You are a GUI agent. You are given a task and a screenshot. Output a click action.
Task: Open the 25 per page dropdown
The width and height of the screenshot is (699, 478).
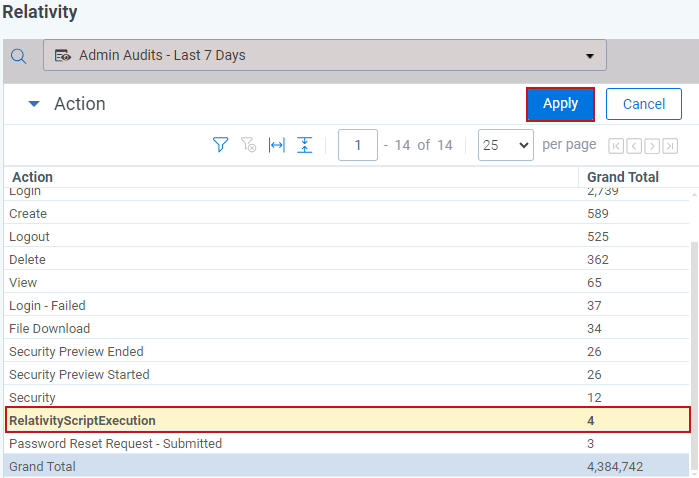(x=506, y=145)
